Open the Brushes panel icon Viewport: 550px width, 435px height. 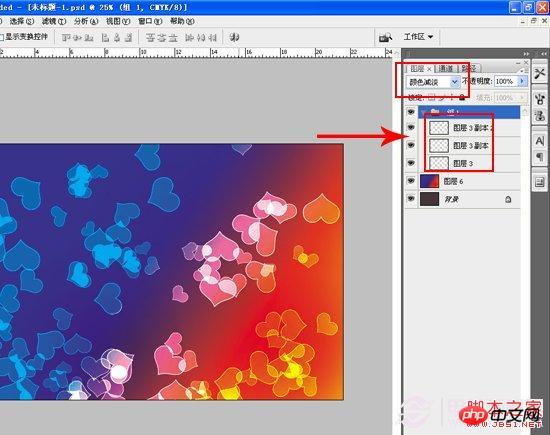pyautogui.click(x=539, y=99)
